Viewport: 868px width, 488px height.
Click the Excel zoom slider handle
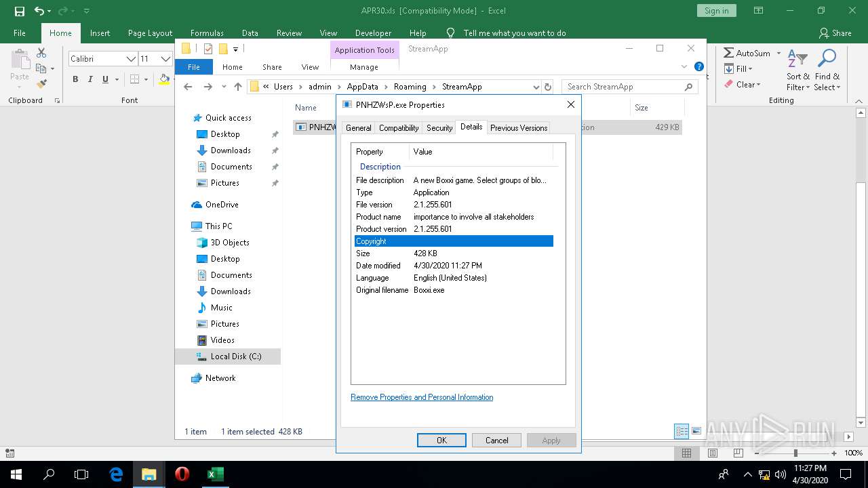pos(795,453)
